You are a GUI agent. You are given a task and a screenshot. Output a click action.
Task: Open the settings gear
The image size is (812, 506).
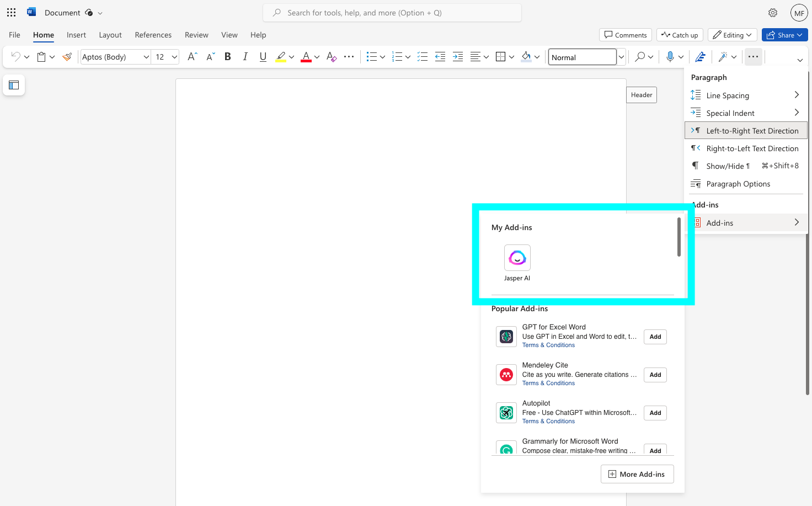tap(773, 12)
